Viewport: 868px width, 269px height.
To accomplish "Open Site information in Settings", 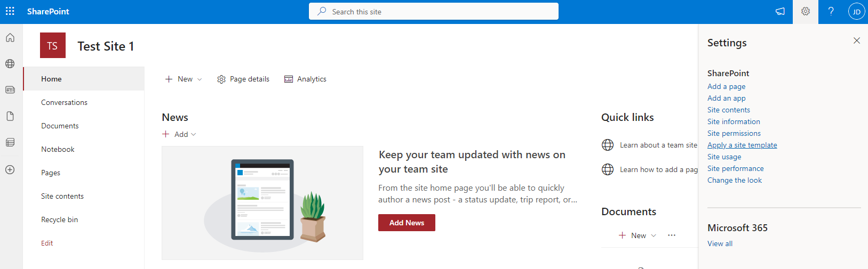I will pyautogui.click(x=734, y=121).
